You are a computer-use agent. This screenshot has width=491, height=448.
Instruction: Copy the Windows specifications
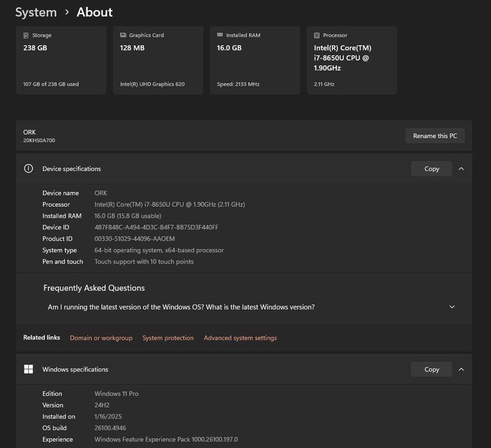coord(431,369)
